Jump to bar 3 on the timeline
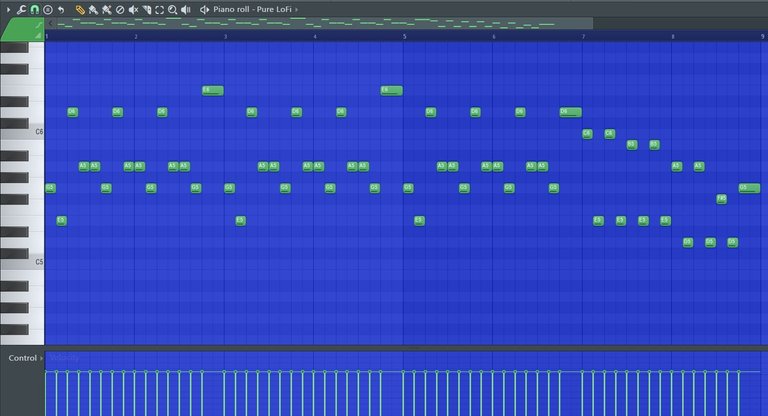The height and width of the screenshot is (416, 768). (x=225, y=37)
